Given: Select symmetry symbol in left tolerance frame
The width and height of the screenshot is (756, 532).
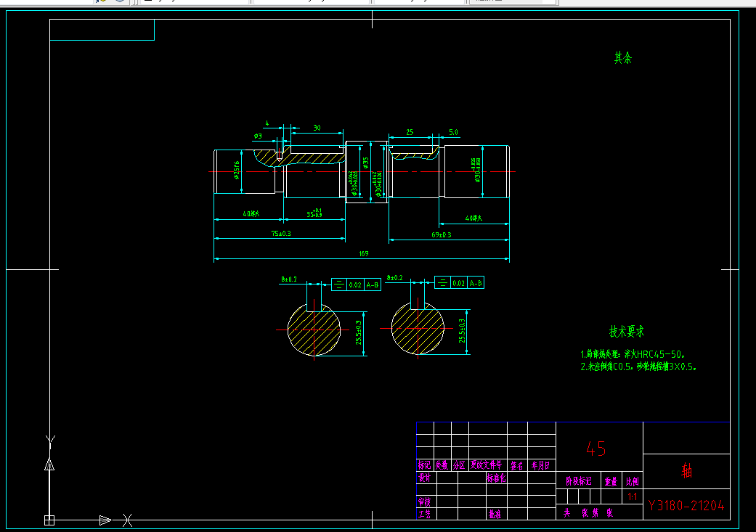Looking at the screenshot, I should point(339,285).
